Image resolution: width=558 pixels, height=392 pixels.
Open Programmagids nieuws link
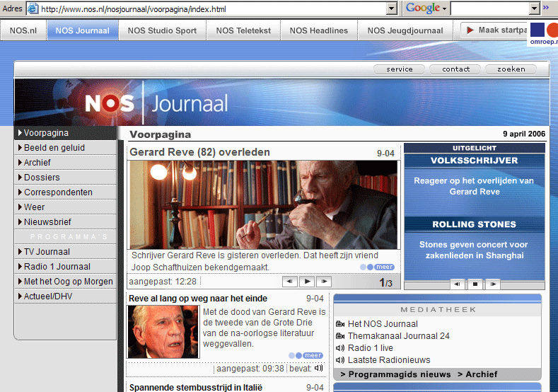click(396, 374)
